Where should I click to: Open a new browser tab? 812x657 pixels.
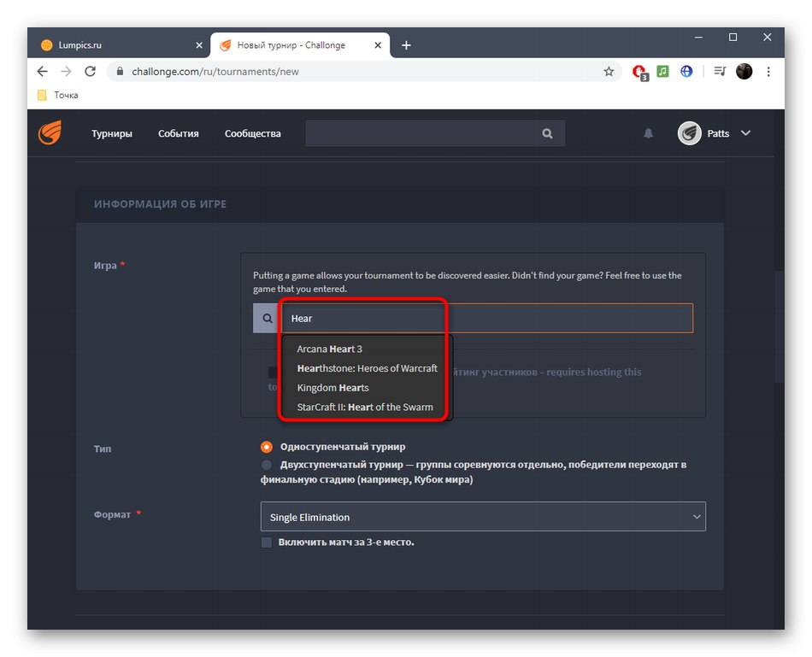pos(407,45)
